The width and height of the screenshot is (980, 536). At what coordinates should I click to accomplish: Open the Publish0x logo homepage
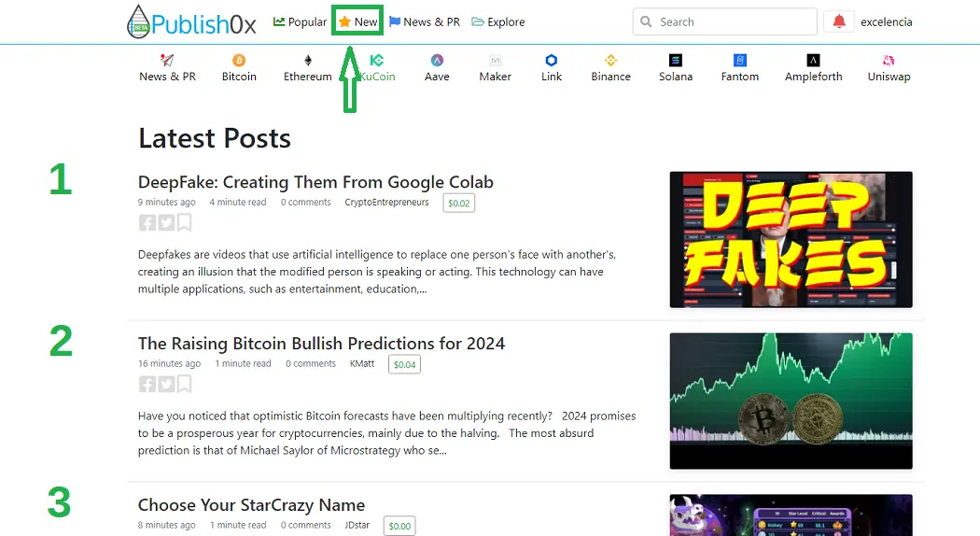(191, 22)
